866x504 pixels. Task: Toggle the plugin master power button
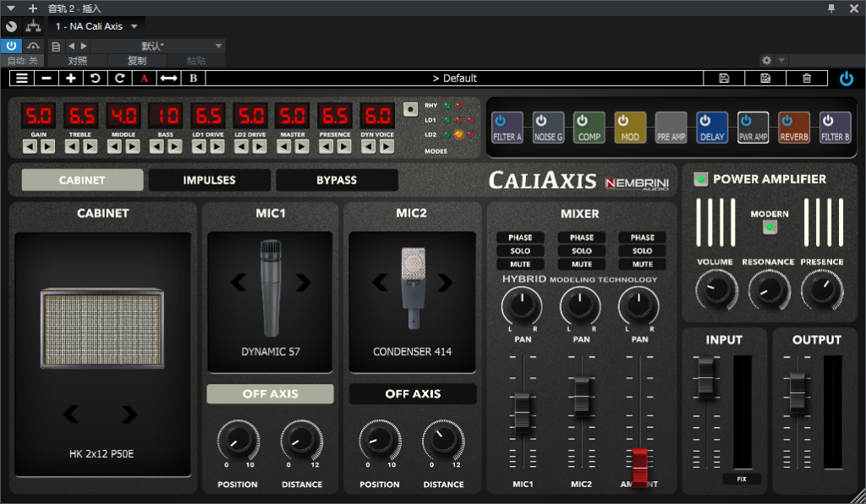point(846,79)
